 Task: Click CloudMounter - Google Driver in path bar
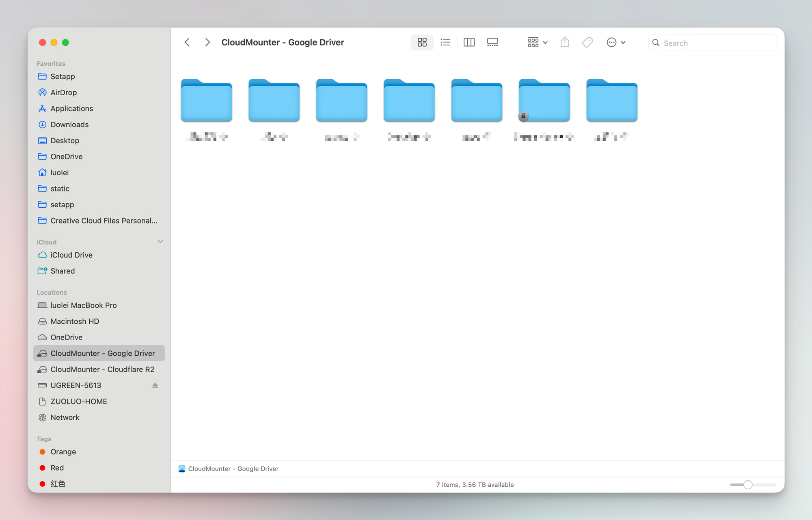click(x=229, y=468)
